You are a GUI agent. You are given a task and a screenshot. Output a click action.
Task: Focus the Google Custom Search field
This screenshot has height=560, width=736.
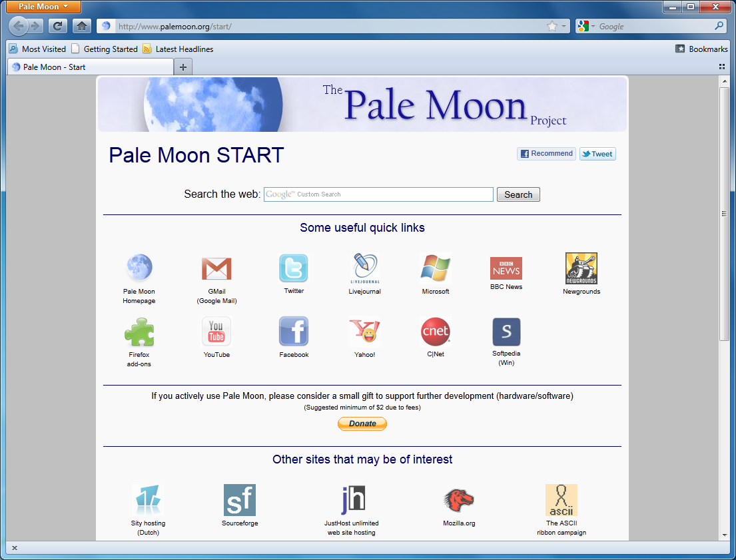tap(378, 194)
